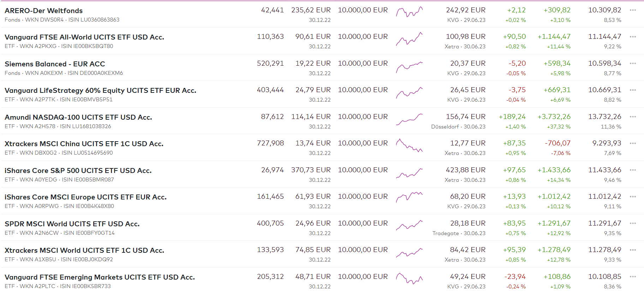Click three-dot menu for Vanguard LifeStrategy 60%
The height and width of the screenshot is (293, 644).
(x=633, y=90)
